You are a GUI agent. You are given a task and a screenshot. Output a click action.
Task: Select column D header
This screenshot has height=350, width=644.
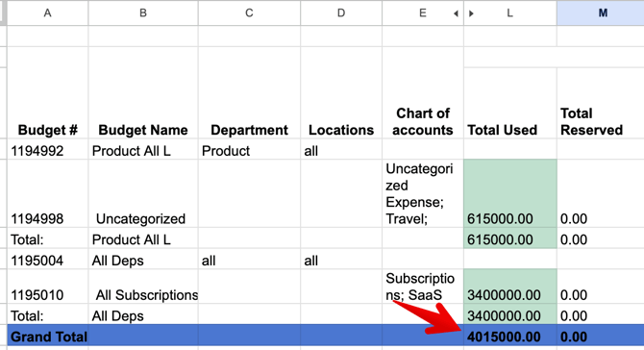[x=341, y=13]
